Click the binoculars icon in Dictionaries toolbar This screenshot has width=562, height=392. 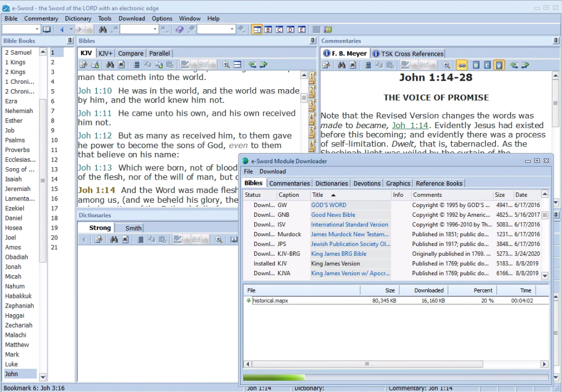[x=114, y=239]
